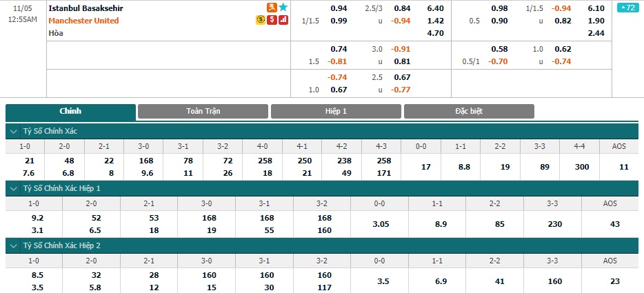Image resolution: width=644 pixels, height=293 pixels.
Task: Switch to the Toàn Trận tab
Action: pos(203,112)
